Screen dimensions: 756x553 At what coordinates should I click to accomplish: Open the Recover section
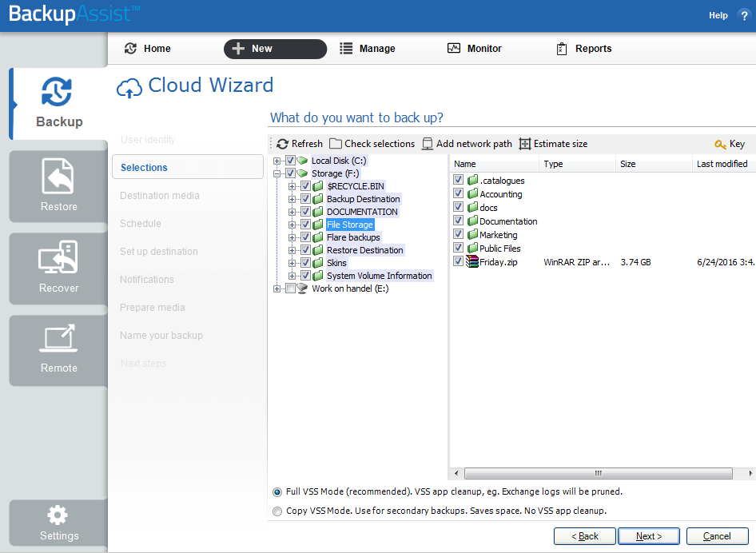[58, 269]
